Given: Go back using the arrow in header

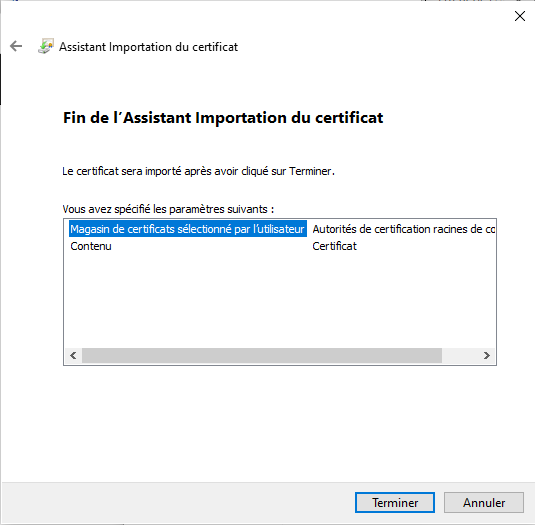Looking at the screenshot, I should point(16,46).
